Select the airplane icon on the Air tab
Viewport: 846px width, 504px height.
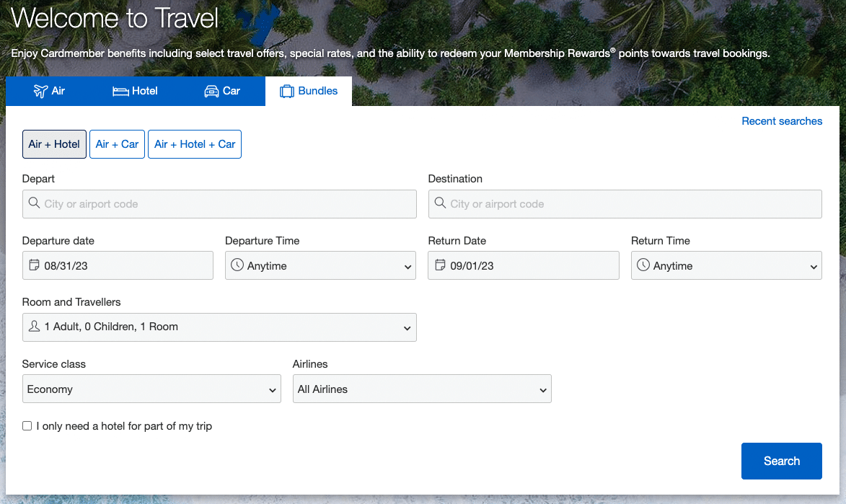pyautogui.click(x=40, y=91)
